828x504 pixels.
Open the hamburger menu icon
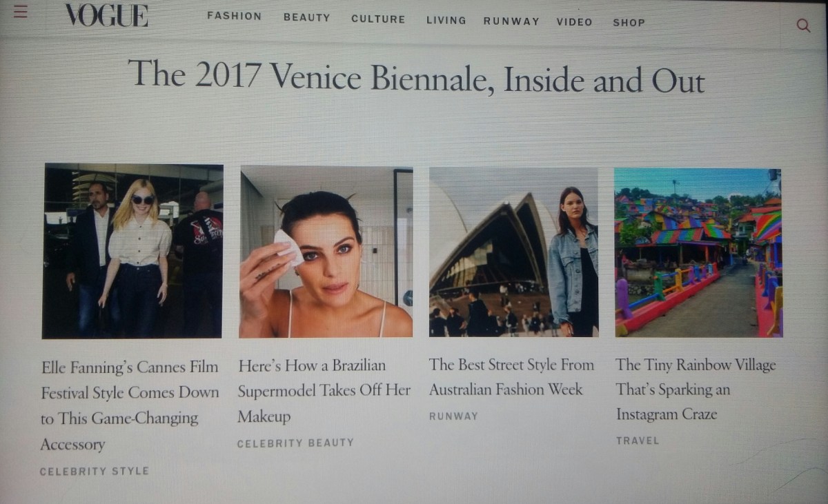[x=20, y=13]
